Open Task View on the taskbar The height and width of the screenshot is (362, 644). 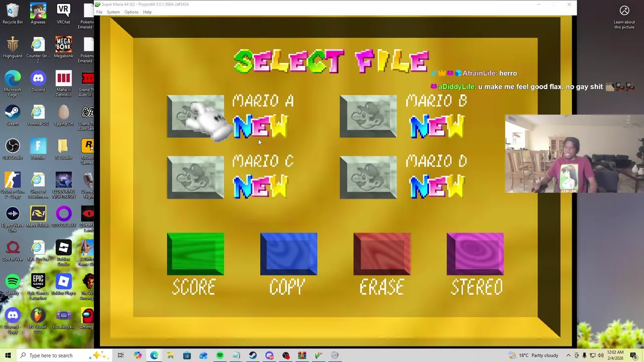[x=121, y=355]
